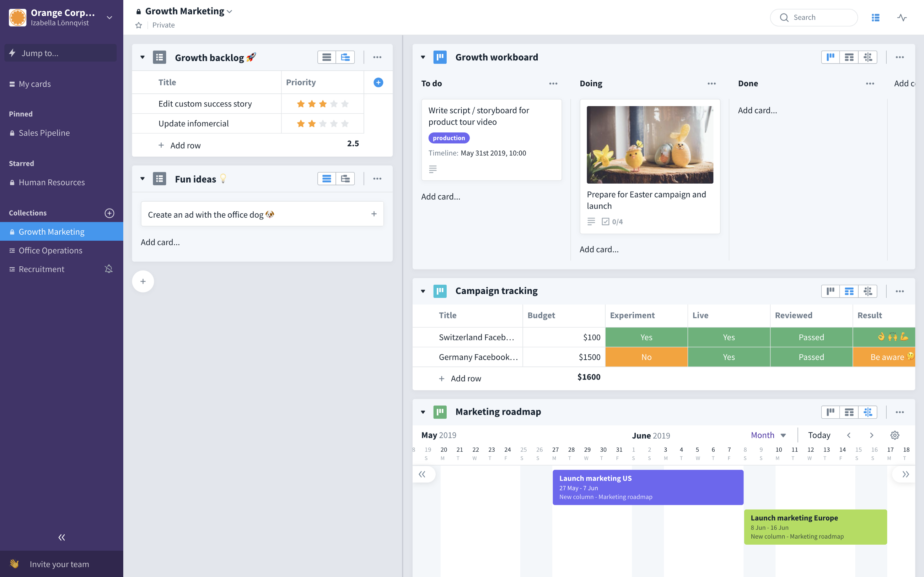Image resolution: width=924 pixels, height=577 pixels.
Task: Collapse the sidebar with the double chevron
Action: [x=61, y=537]
